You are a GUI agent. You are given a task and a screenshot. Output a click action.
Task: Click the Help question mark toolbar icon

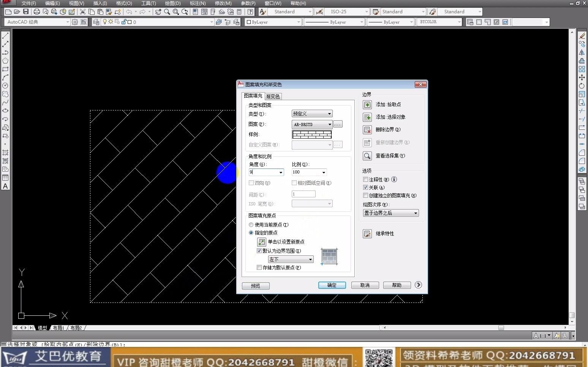pyautogui.click(x=250, y=12)
